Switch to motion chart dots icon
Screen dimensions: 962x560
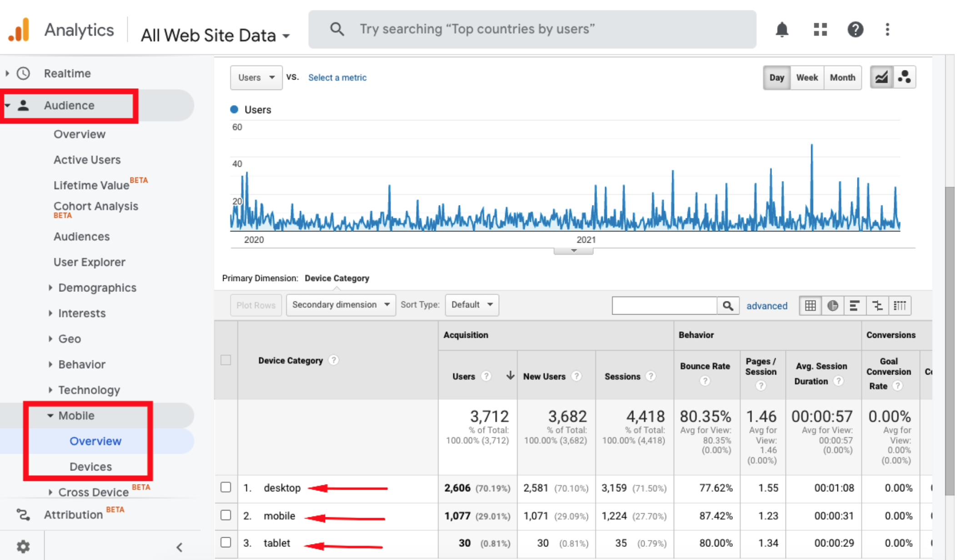pyautogui.click(x=904, y=77)
